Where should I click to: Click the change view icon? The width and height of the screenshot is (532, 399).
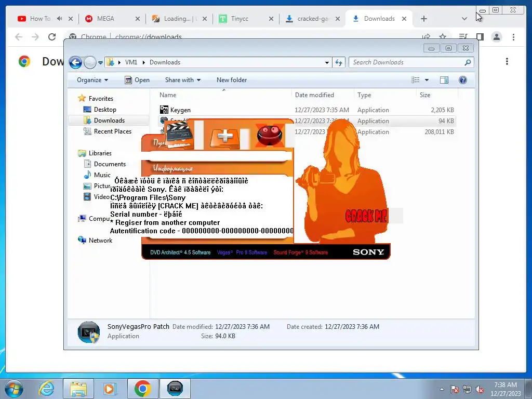click(416, 80)
